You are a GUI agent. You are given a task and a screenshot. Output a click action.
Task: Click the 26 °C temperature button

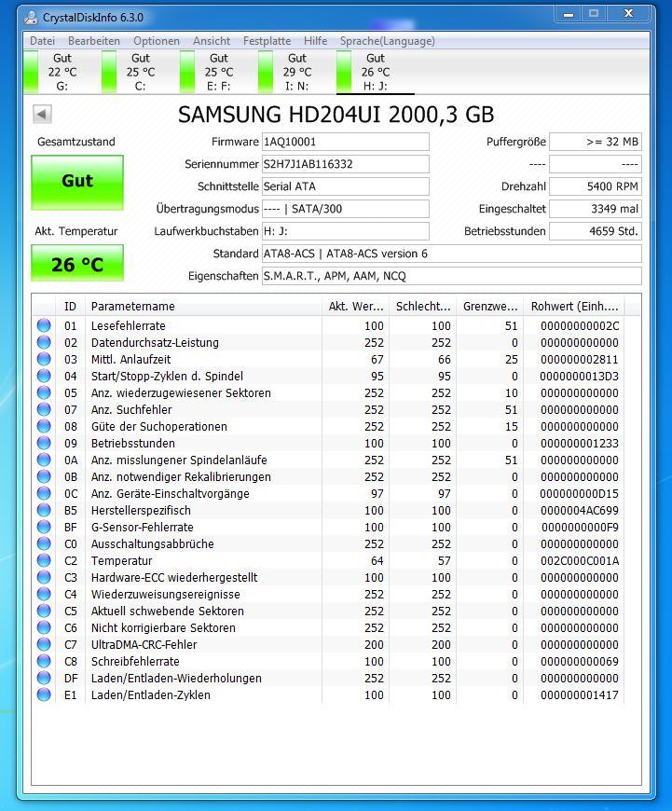77,263
